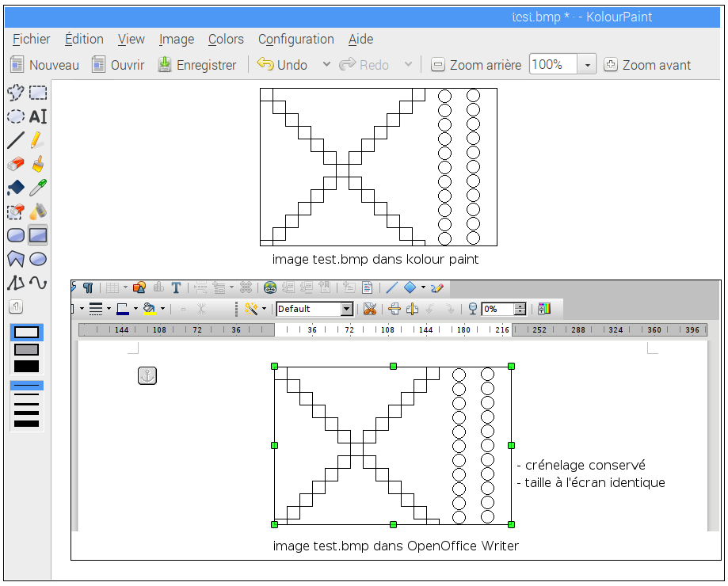Open the Configuration menu

coord(295,39)
